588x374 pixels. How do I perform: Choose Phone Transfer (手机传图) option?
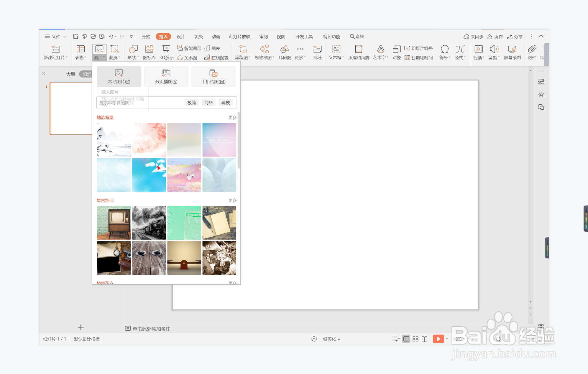pos(213,76)
